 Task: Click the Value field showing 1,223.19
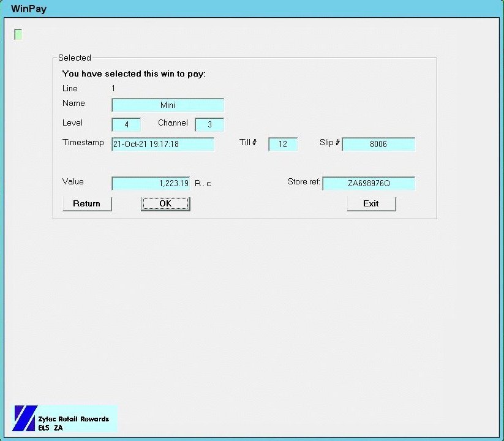[151, 184]
